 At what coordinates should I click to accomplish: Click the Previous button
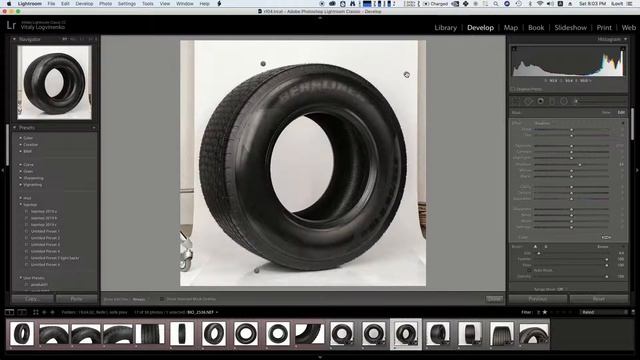pos(538,299)
